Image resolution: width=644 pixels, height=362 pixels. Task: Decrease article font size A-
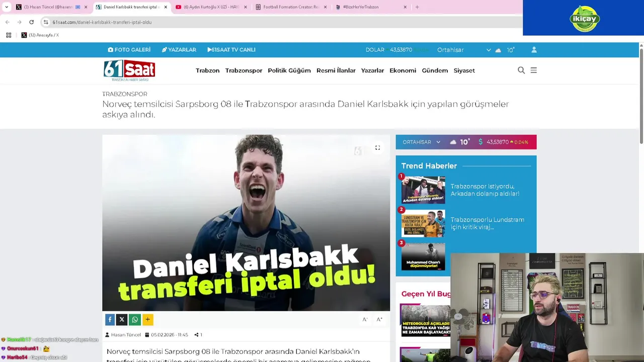tap(365, 319)
